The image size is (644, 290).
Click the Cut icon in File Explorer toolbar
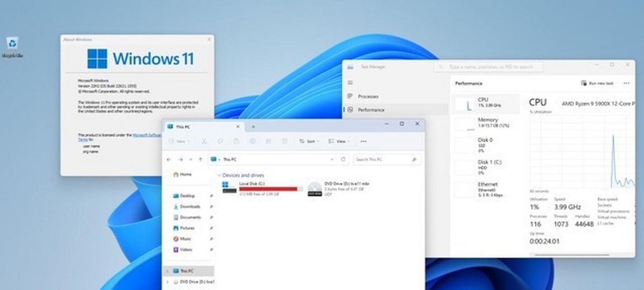(x=204, y=141)
